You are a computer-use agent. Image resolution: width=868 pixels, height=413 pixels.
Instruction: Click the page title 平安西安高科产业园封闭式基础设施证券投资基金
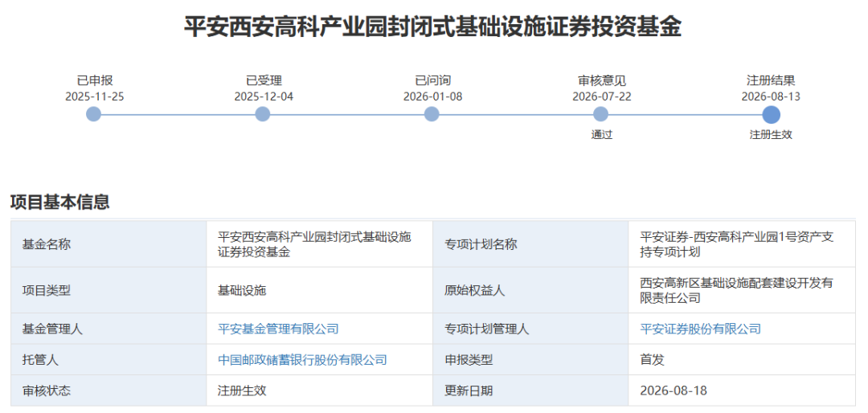[433, 27]
